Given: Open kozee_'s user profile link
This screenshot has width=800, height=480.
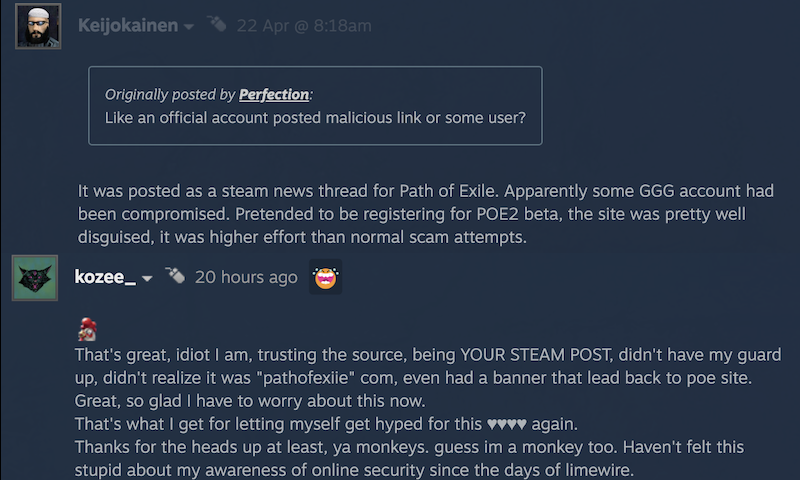Looking at the screenshot, I should pos(104,277).
